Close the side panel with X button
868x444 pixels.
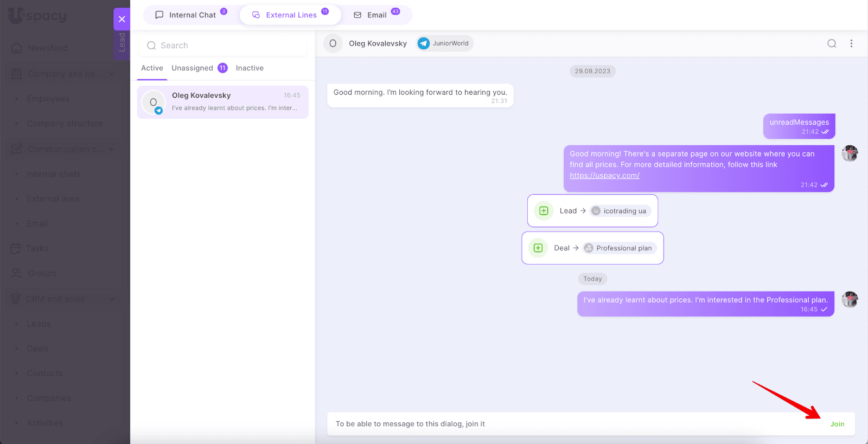pos(122,19)
